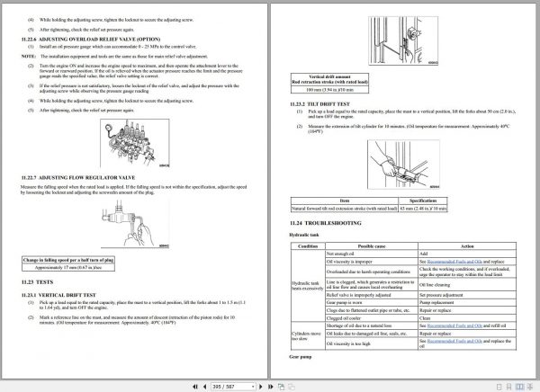The width and height of the screenshot is (540, 392).
Task: Click the control valve with pressure gauge illustration
Action: [x=135, y=143]
